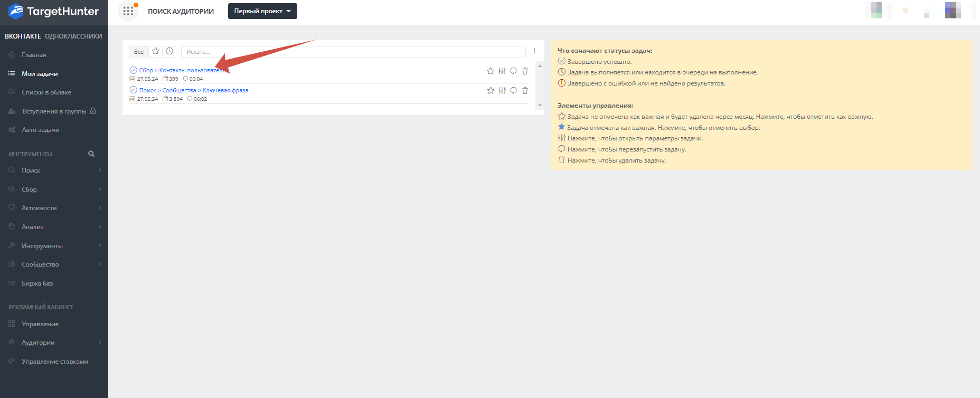The width and height of the screenshot is (980, 398).
Task: Delete the Ключевая фраза task
Action: [x=525, y=91]
